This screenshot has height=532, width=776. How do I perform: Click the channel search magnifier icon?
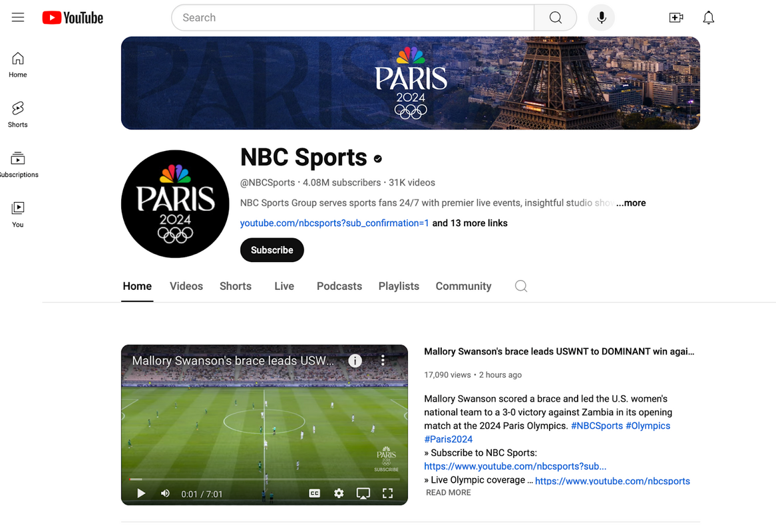pyautogui.click(x=520, y=285)
